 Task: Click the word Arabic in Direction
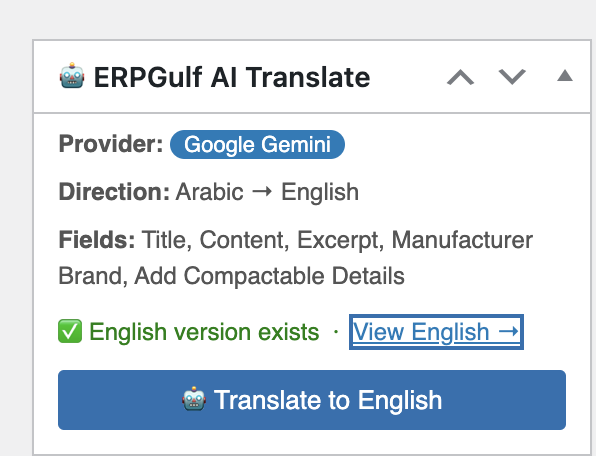tap(209, 192)
